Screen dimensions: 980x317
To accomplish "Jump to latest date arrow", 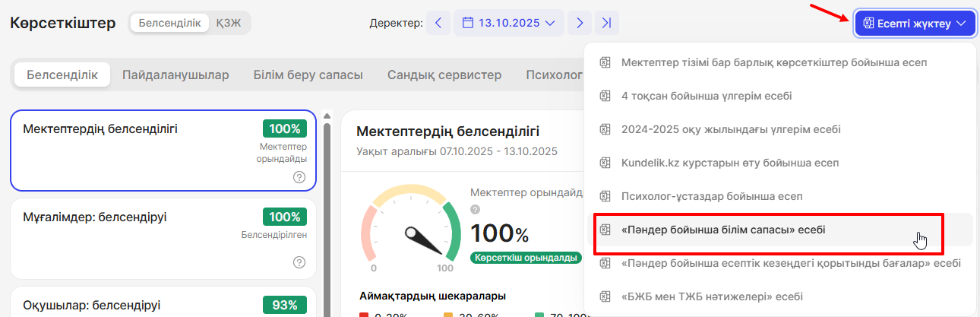I will click(606, 23).
